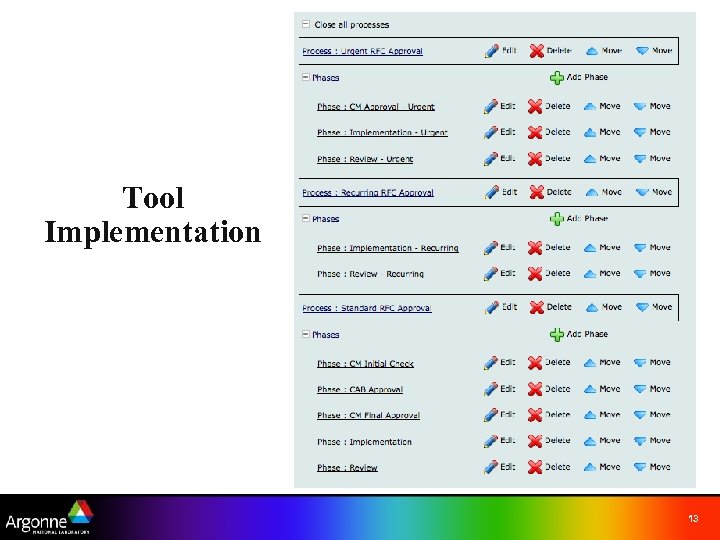The image size is (720, 540).
Task: Open Phase : CM Initial Check link
Action: [366, 364]
